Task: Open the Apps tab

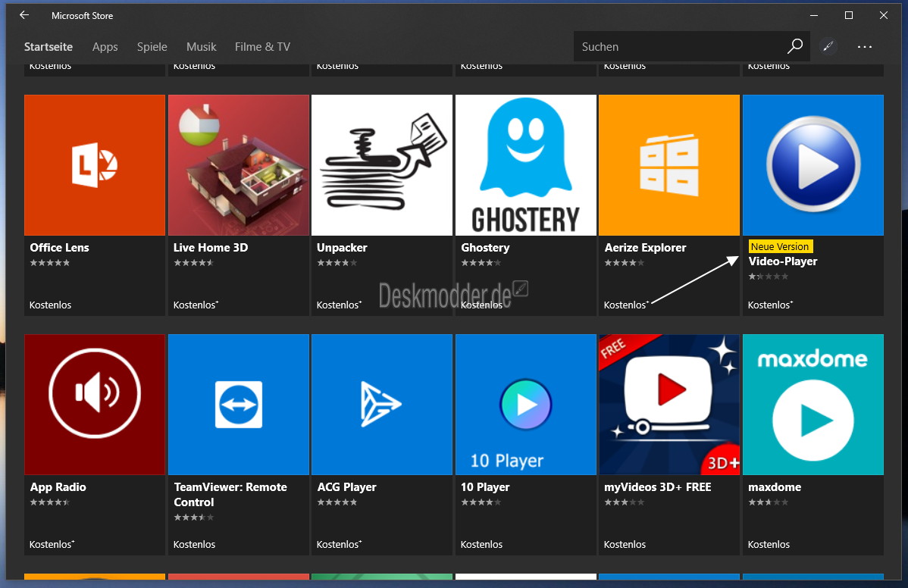Action: [x=105, y=47]
